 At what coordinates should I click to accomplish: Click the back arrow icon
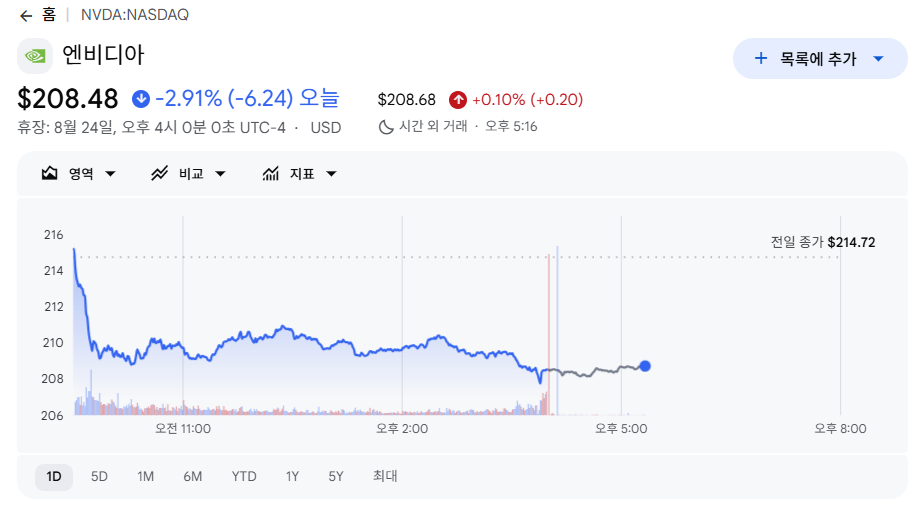(x=26, y=16)
